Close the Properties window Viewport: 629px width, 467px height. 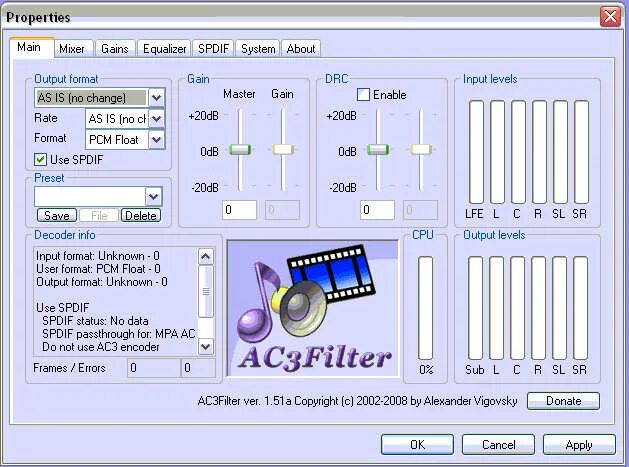pyautogui.click(x=610, y=17)
